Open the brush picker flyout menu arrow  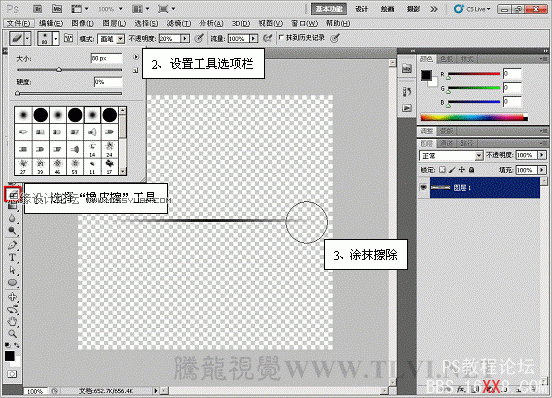click(x=136, y=57)
